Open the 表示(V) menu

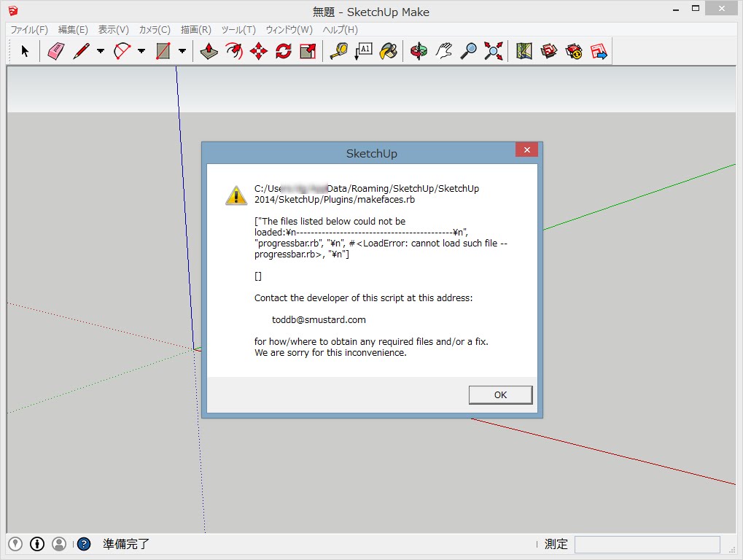coord(113,29)
